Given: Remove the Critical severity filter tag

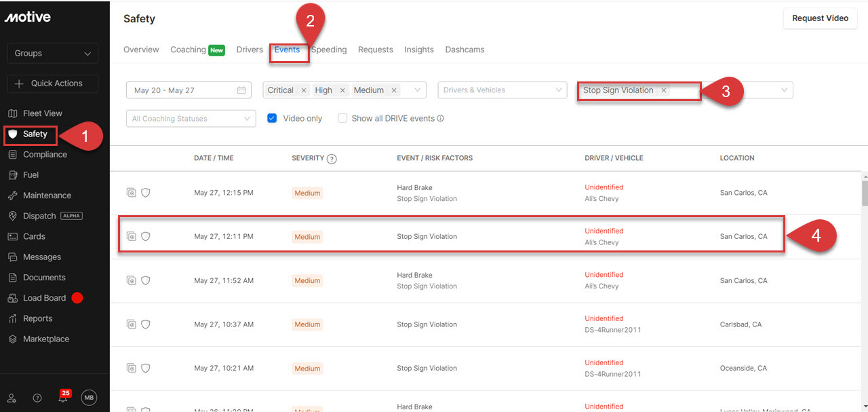Looking at the screenshot, I should click(x=304, y=90).
